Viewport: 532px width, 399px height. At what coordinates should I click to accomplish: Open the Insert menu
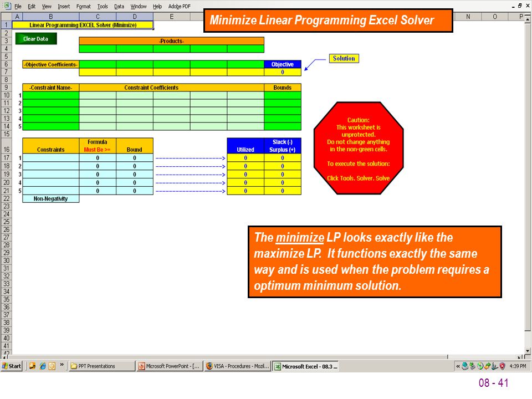pyautogui.click(x=64, y=6)
